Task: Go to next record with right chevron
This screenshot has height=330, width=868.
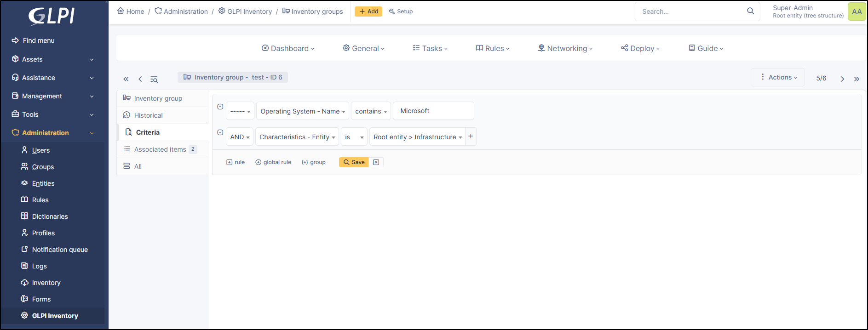Action: 842,79
